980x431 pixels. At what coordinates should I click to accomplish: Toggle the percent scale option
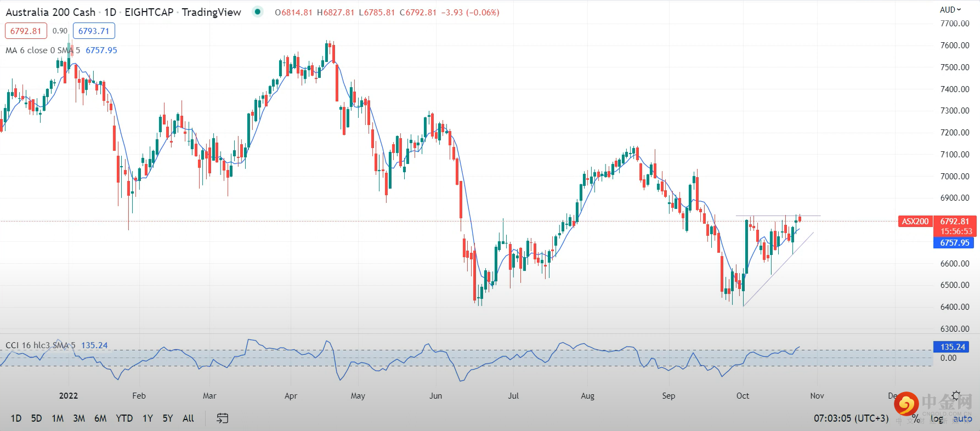coord(915,419)
